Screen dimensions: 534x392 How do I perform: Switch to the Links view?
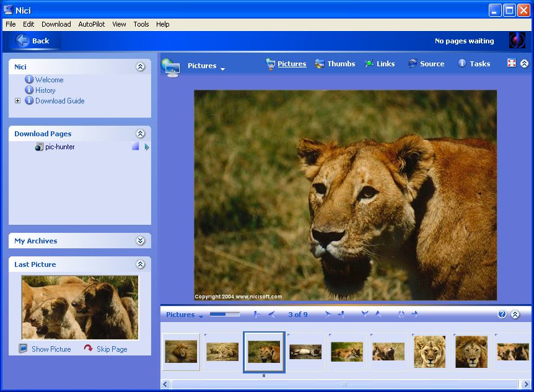click(385, 64)
